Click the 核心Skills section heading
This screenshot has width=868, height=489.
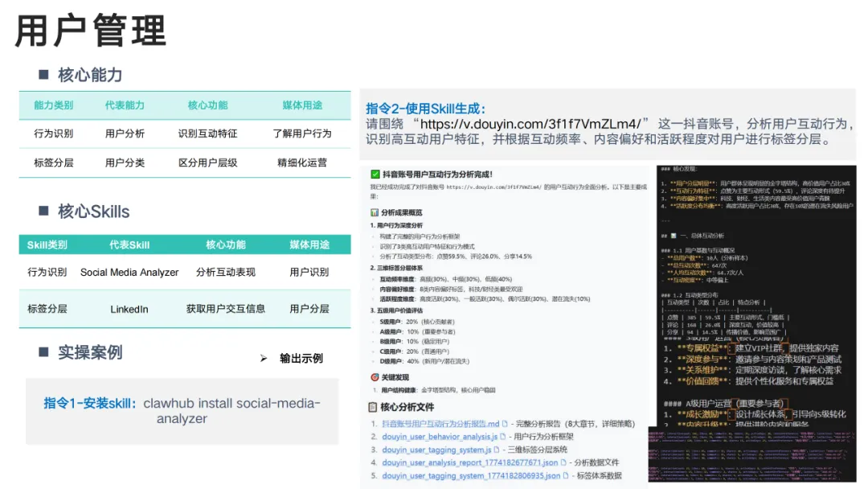(93, 211)
